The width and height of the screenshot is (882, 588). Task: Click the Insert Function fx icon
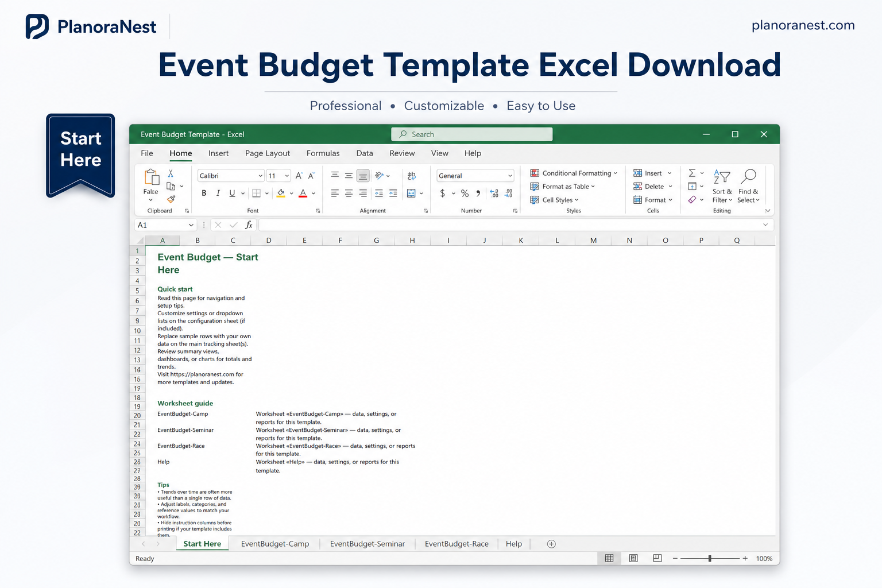pyautogui.click(x=249, y=225)
